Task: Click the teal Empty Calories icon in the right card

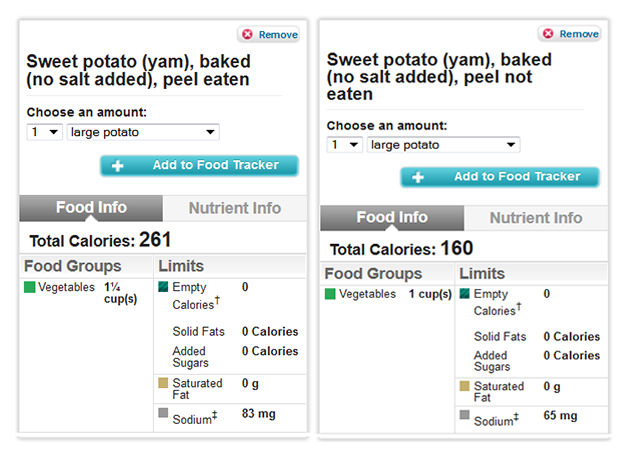Action: click(x=464, y=293)
